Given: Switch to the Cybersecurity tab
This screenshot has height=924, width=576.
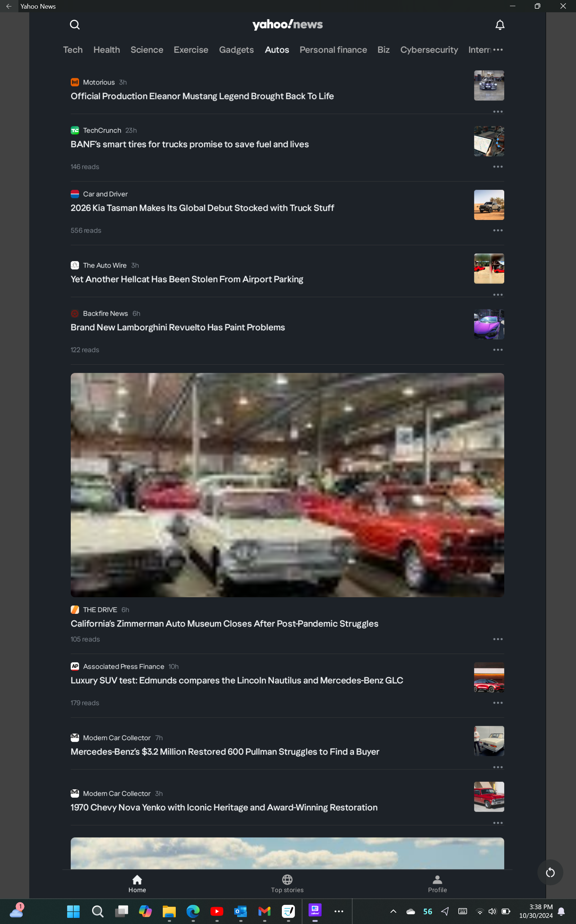Looking at the screenshot, I should [429, 49].
